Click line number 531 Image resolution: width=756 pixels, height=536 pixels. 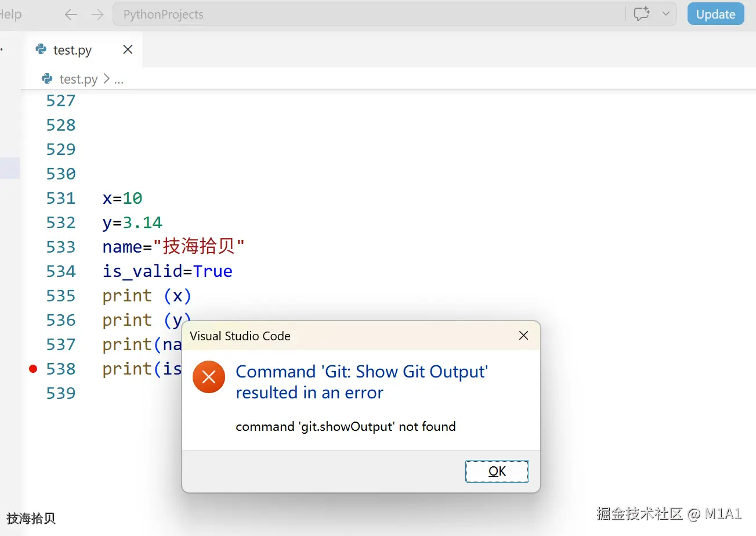click(x=61, y=199)
